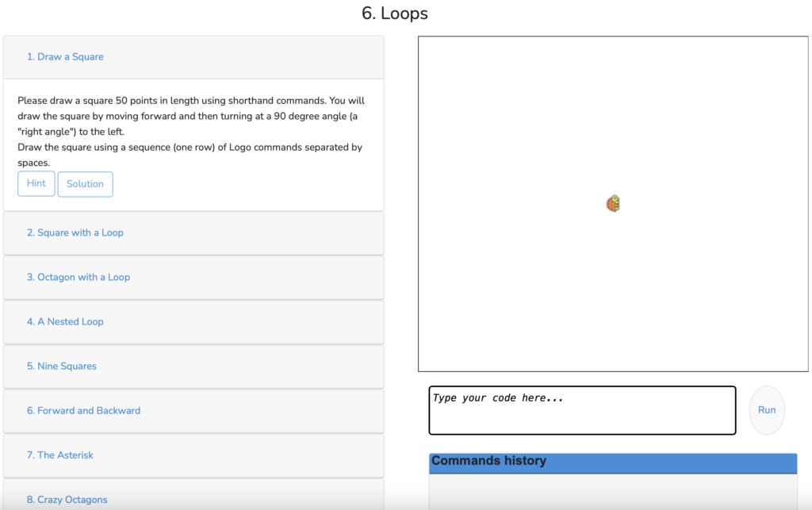Open "6. Forward and Backward" exercise
The width and height of the screenshot is (812, 510).
point(83,411)
